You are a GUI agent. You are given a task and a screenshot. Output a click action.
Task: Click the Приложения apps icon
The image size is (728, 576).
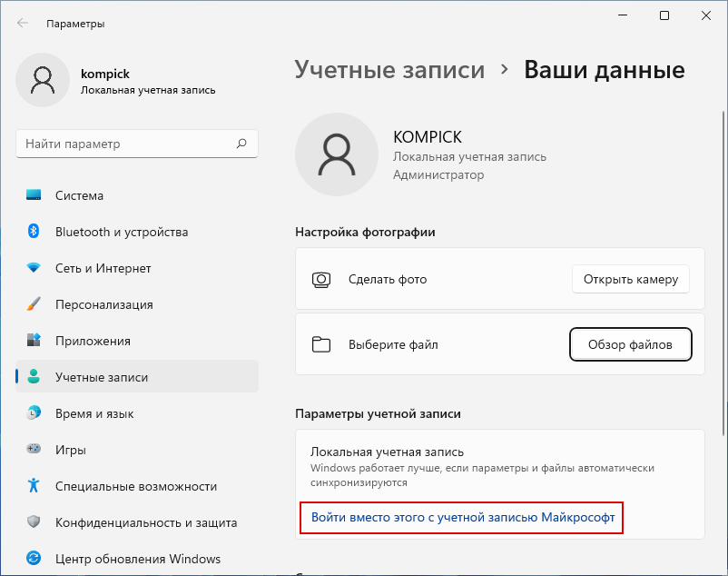coord(34,340)
